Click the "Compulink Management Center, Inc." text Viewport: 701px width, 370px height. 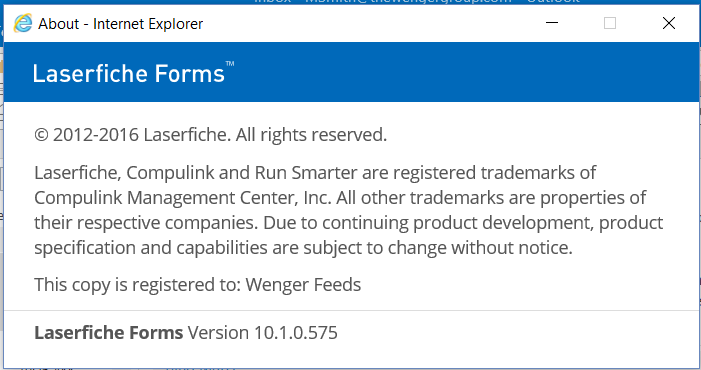(x=183, y=198)
